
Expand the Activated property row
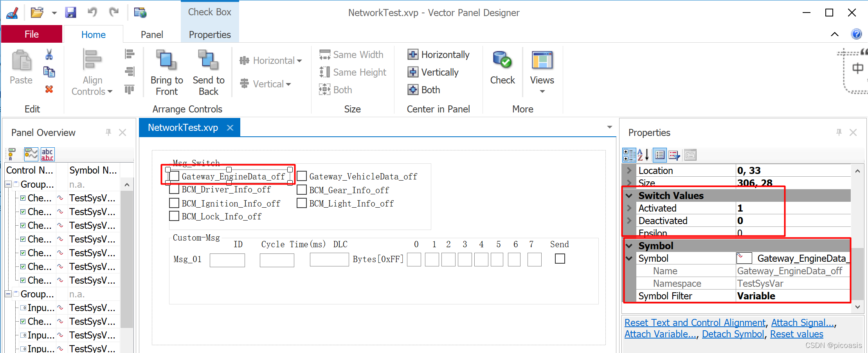(629, 208)
